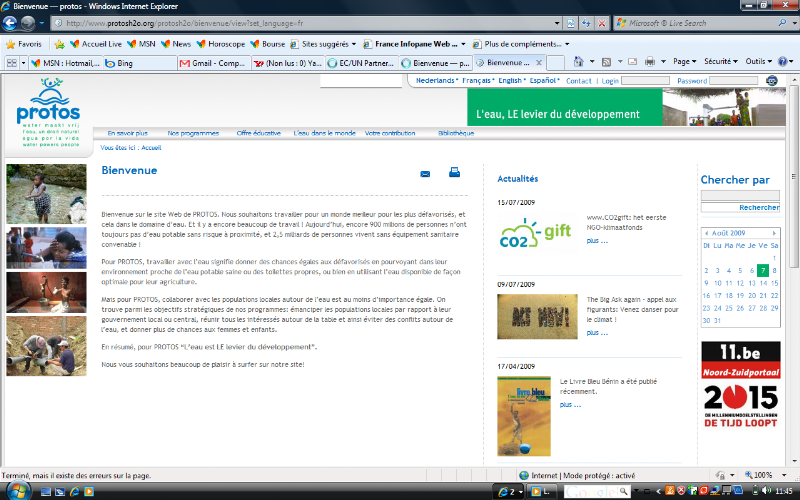The height and width of the screenshot is (500, 800).
Task: Click the Accueil breadcrumb link
Action: 151,147
